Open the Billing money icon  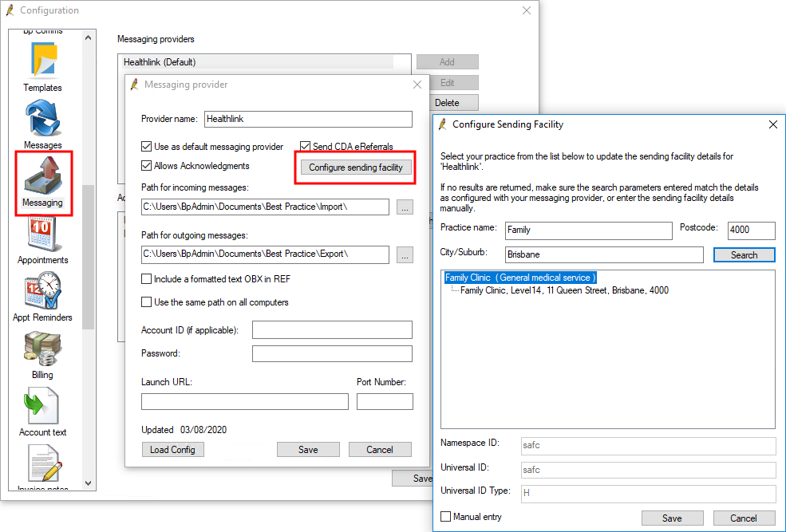pos(42,349)
